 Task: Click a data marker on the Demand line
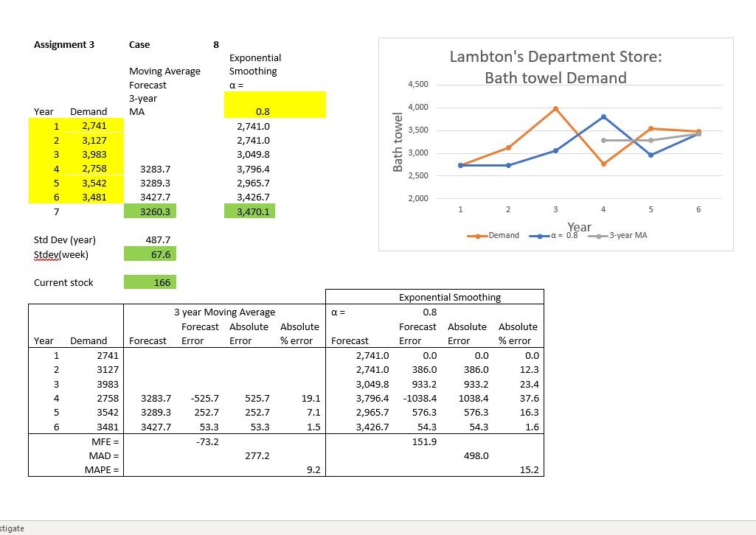555,107
